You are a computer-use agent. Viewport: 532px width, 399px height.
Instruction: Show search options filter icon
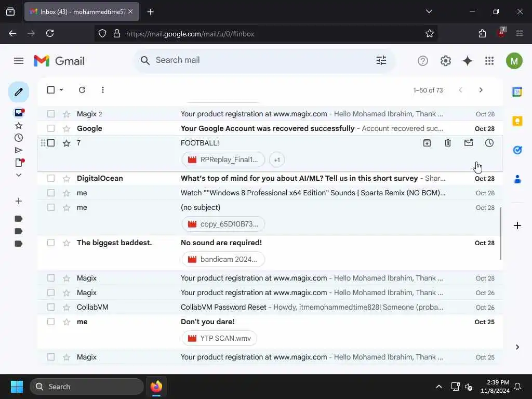click(x=381, y=60)
